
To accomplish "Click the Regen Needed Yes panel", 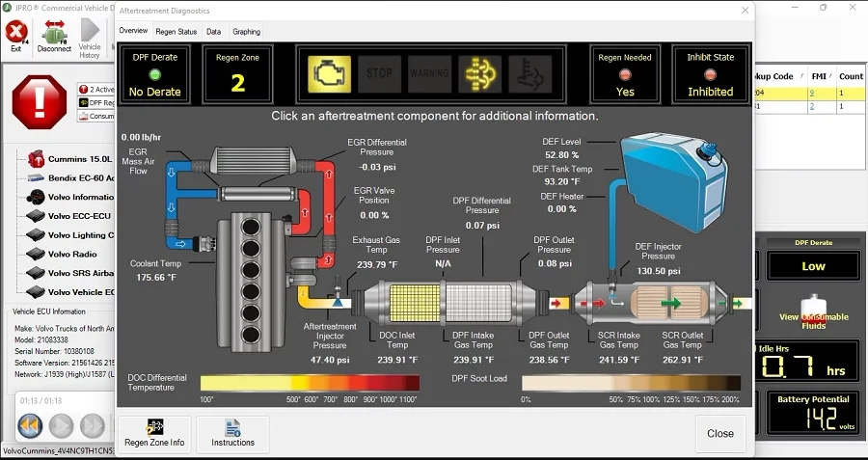I will (625, 74).
